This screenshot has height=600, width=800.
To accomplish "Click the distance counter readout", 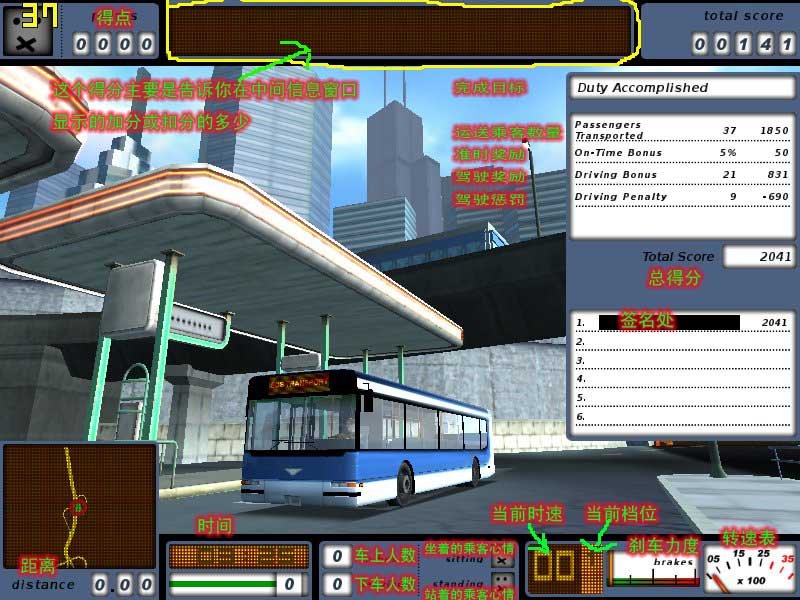I will (x=123, y=584).
